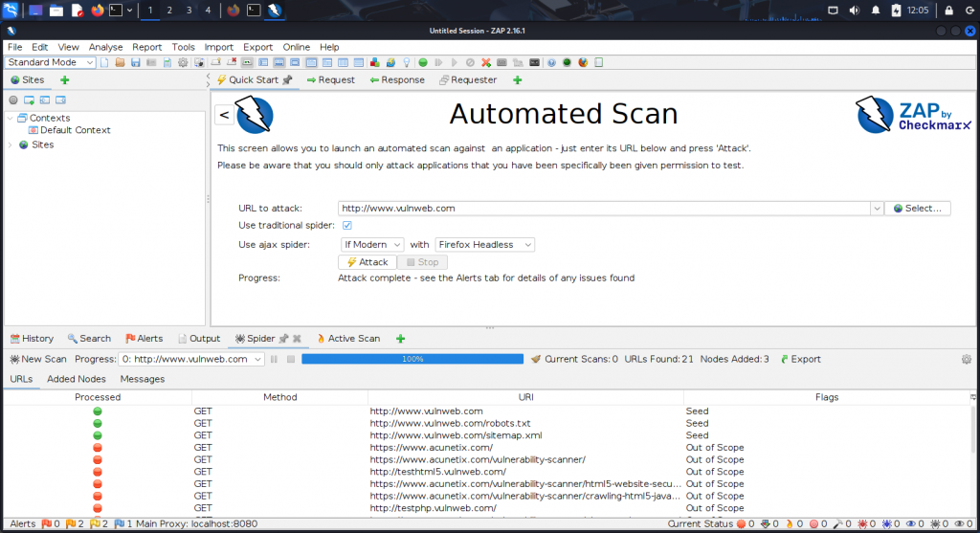This screenshot has height=533, width=980.
Task: Open the Report menu
Action: click(146, 47)
